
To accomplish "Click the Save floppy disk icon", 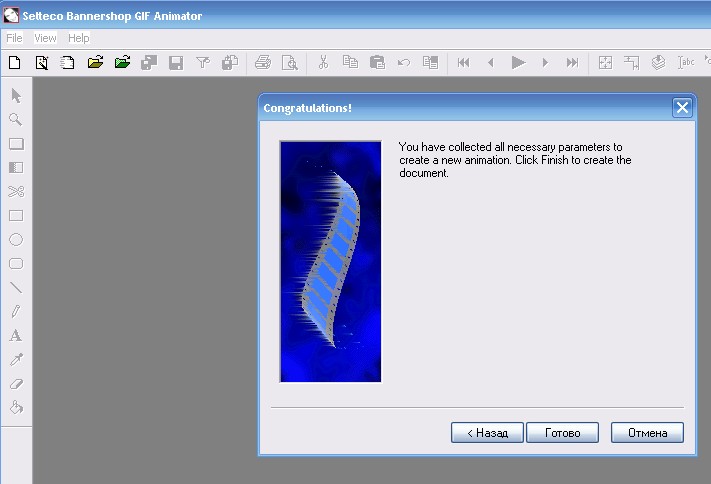I will click(x=176, y=62).
